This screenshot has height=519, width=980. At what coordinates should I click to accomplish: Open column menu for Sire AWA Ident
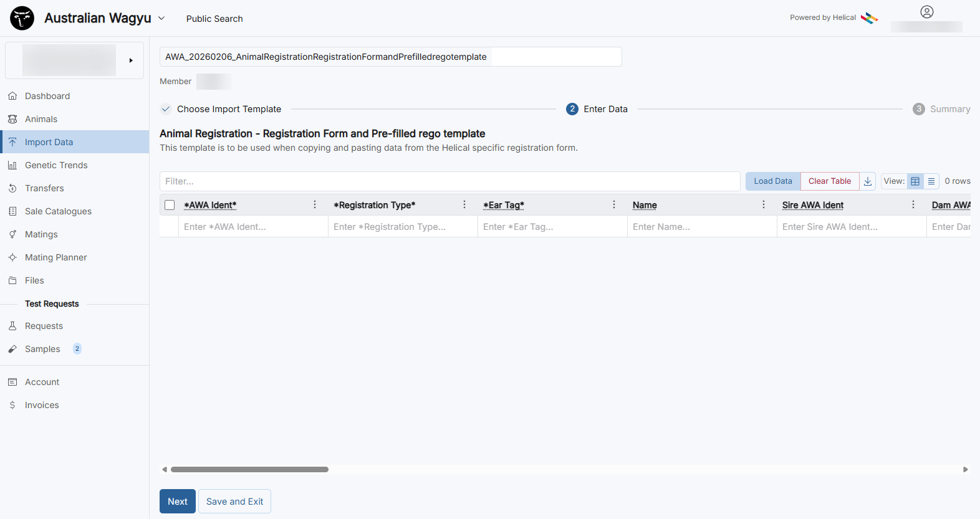[913, 205]
